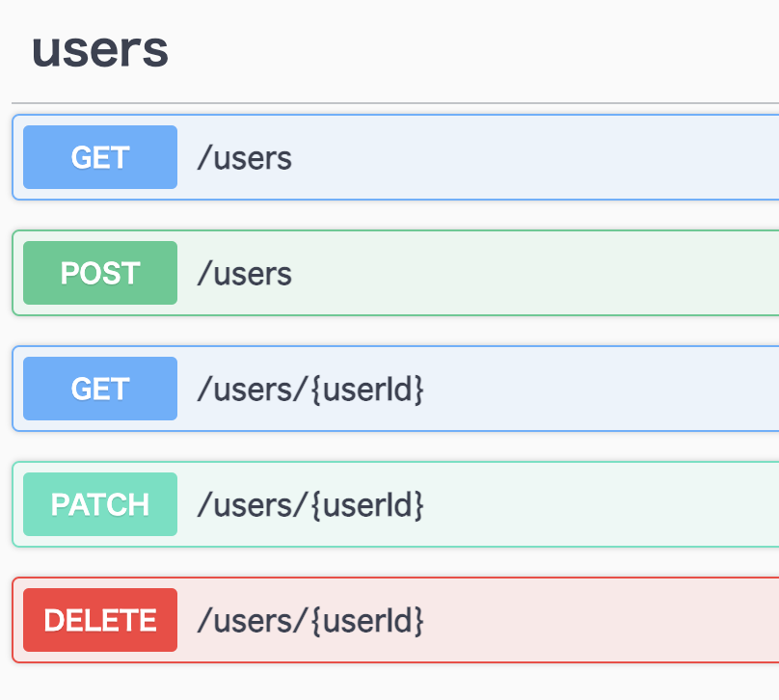
Task: Click the red DELETE method badge
Action: tap(99, 620)
